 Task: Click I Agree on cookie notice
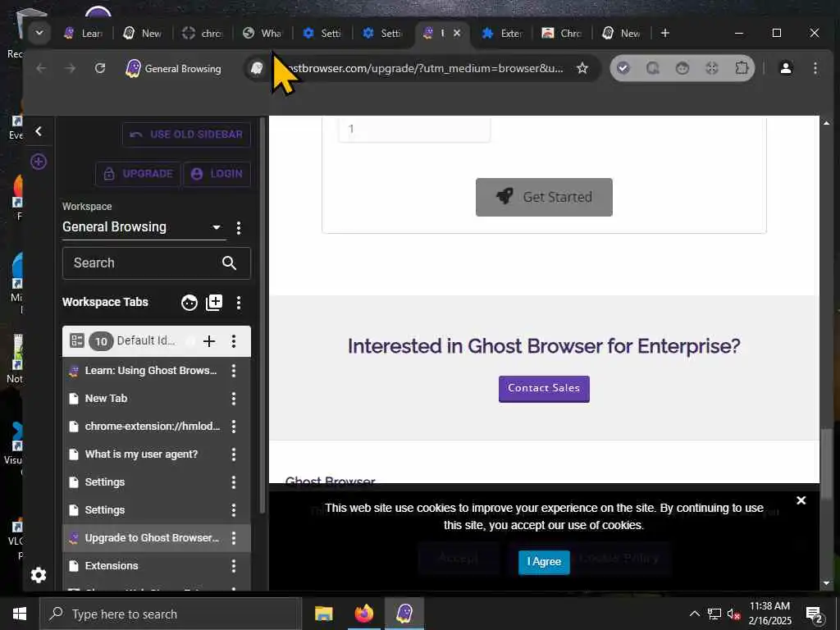[544, 562]
